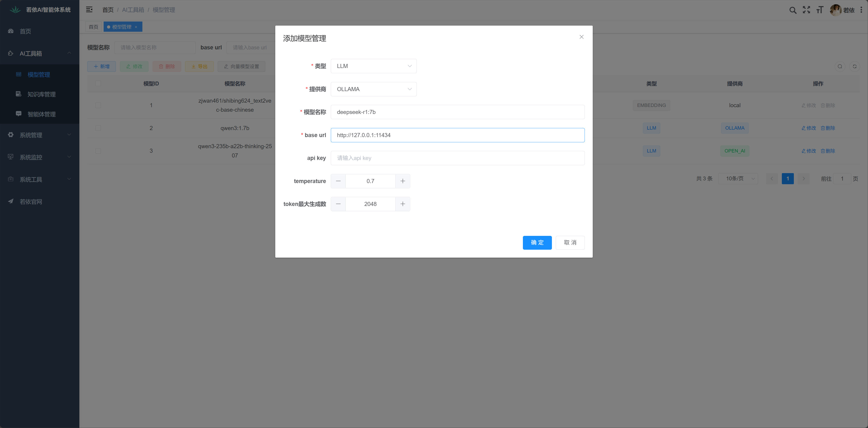The width and height of the screenshot is (868, 428).
Task: Click the round search toggle icon above the table
Action: (840, 66)
